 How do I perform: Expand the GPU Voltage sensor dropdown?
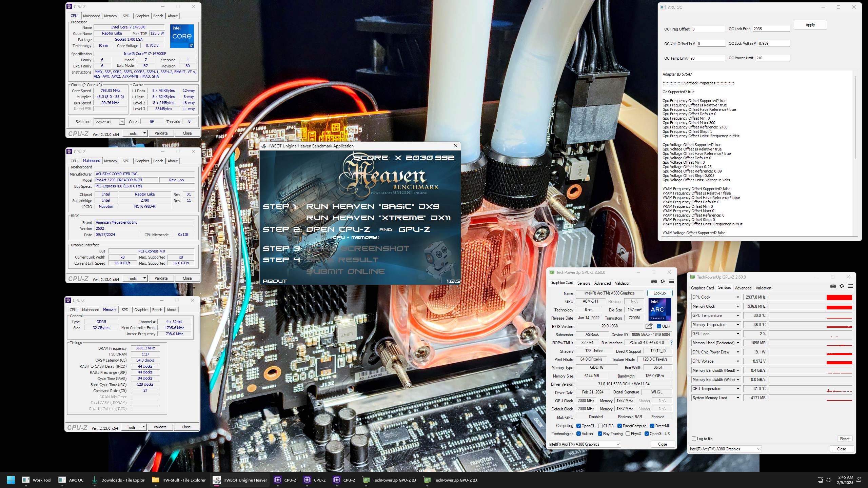click(737, 361)
